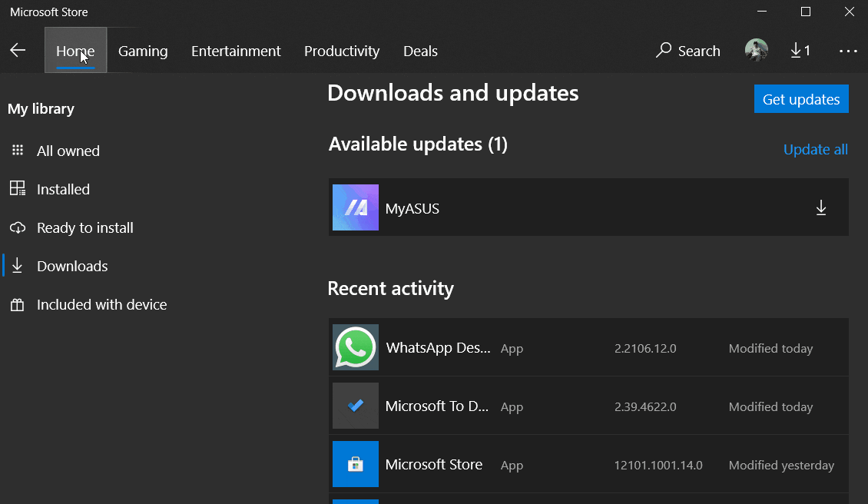Select the Installed library icon

pos(17,189)
